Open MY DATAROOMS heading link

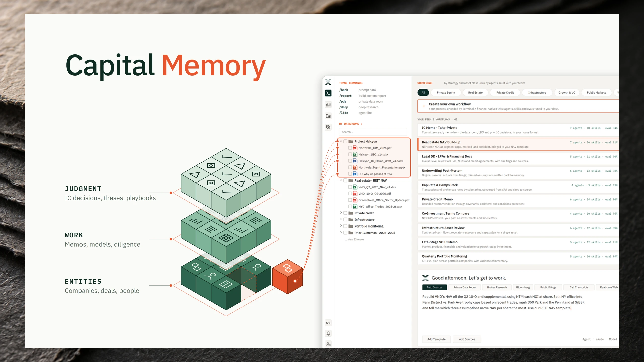click(350, 124)
